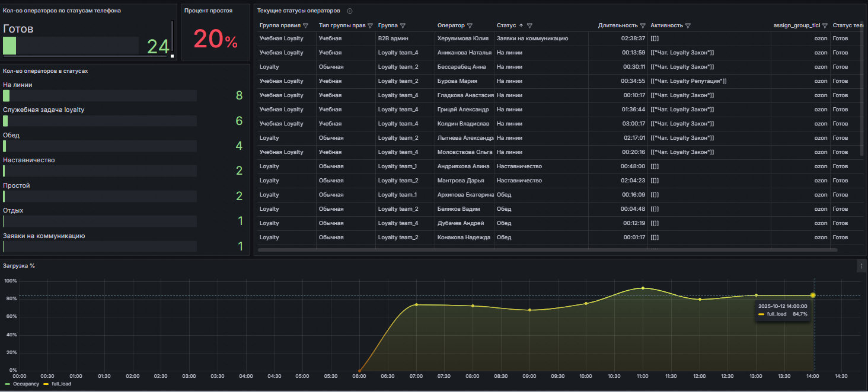This screenshot has width=868, height=392.
Task: Expand Кол-во операторов в статусах panel title
Action: (x=46, y=71)
